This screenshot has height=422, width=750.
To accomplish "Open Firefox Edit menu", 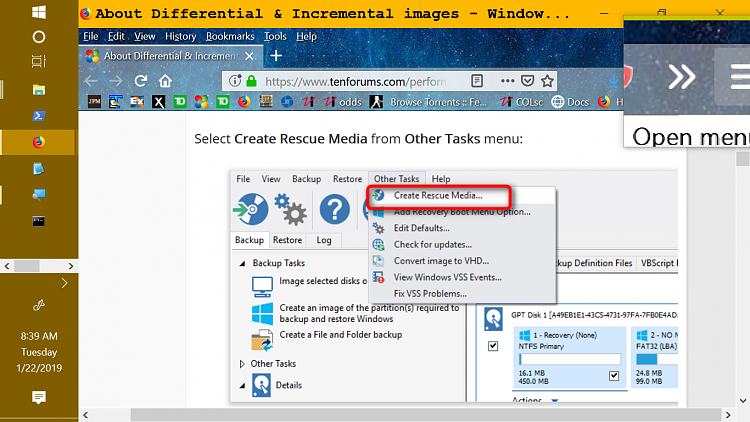I will point(116,36).
